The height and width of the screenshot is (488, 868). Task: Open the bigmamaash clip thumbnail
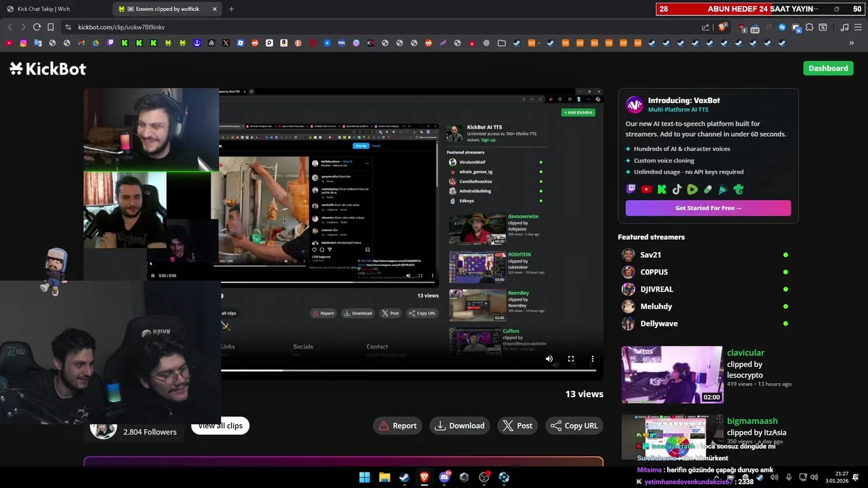click(672, 437)
